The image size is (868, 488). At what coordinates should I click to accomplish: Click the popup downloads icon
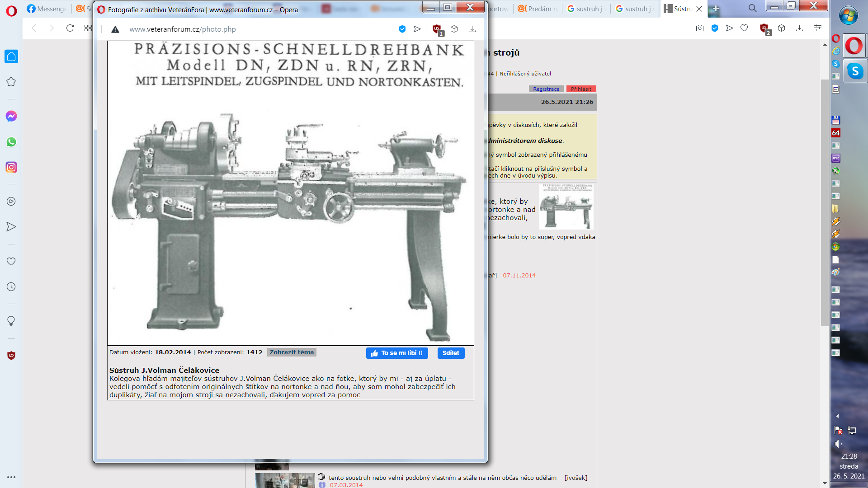click(x=472, y=29)
